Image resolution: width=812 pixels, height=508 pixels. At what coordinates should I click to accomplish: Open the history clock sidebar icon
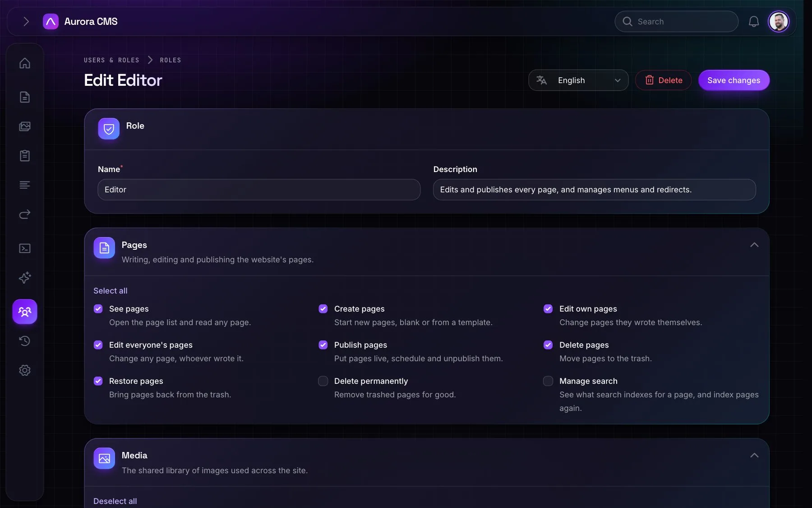(x=25, y=341)
